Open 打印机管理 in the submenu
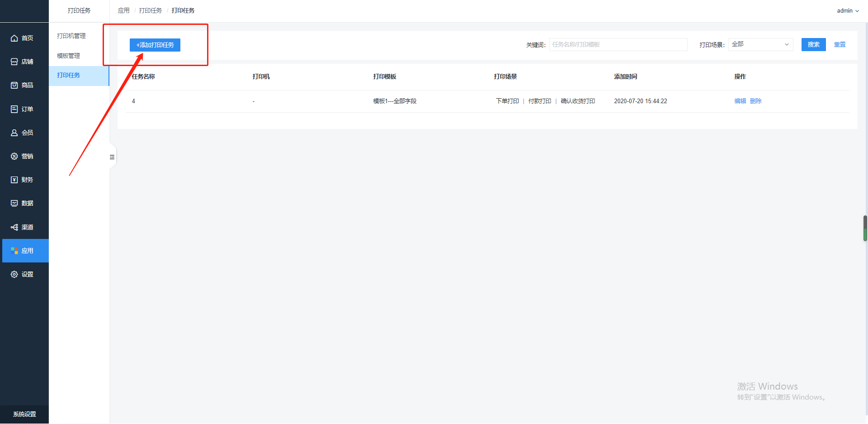 click(71, 36)
